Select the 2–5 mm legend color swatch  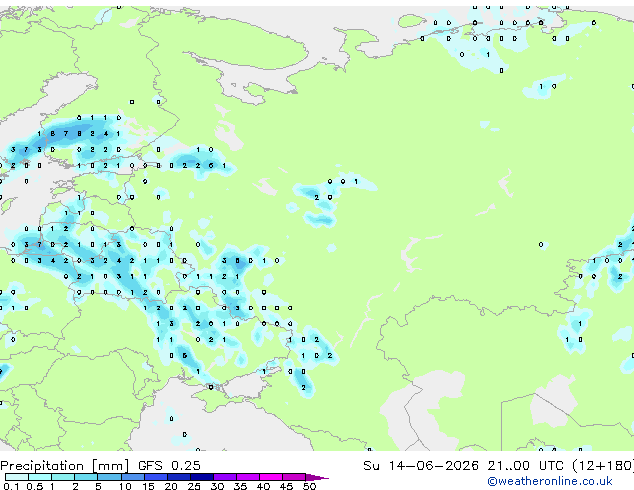(86, 477)
